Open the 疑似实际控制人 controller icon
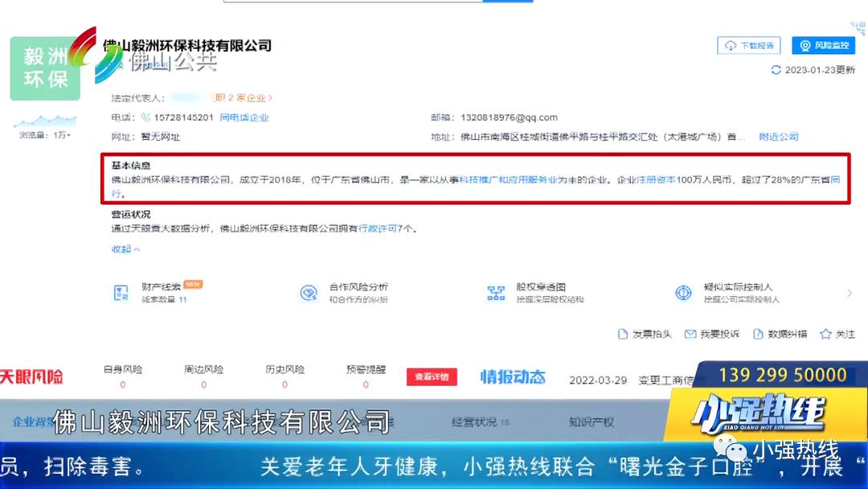Viewport: 868px width, 489px height. click(683, 293)
